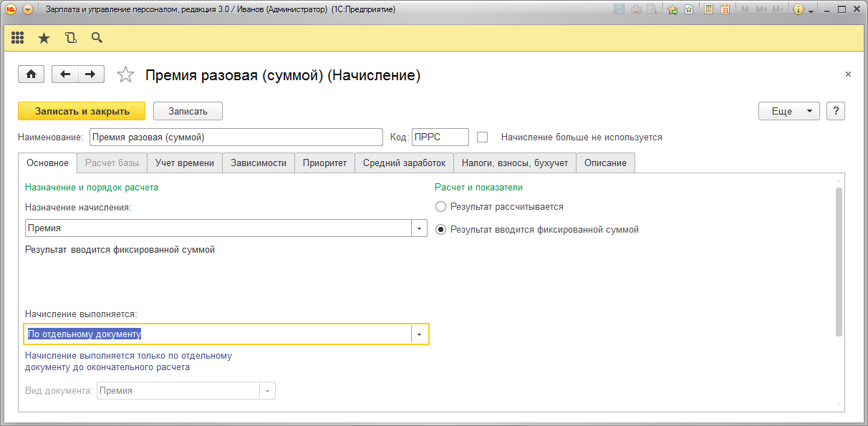Open the search magnifier icon

97,38
